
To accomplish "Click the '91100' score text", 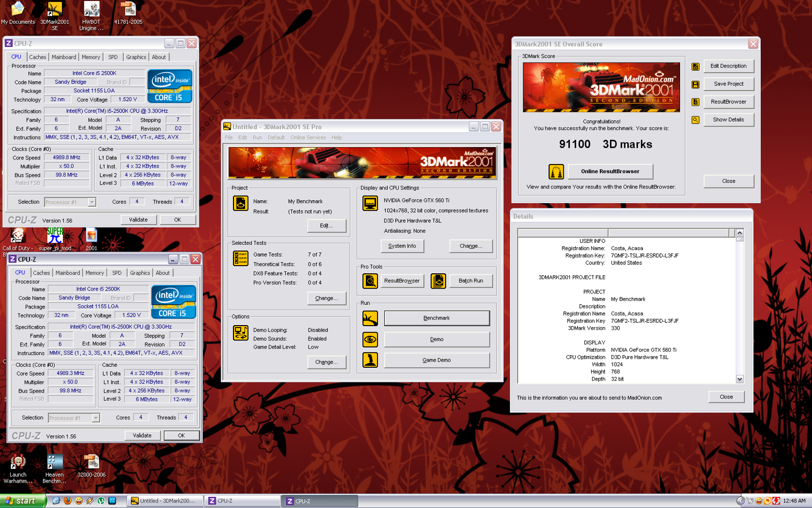I will [x=574, y=144].
